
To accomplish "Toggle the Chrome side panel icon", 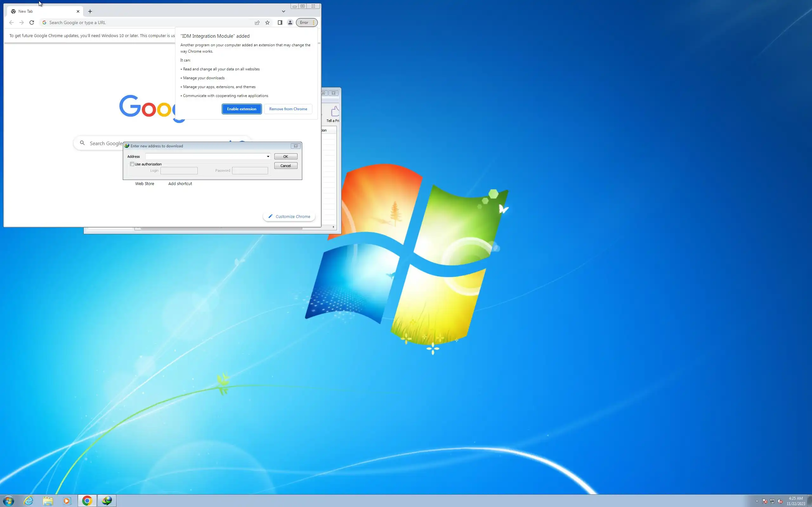I will click(280, 22).
